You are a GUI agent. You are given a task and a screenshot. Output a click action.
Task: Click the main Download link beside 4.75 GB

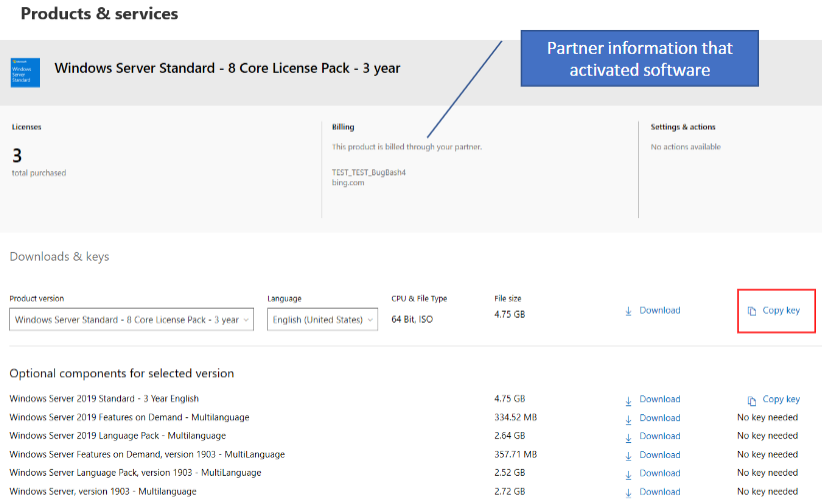point(659,310)
